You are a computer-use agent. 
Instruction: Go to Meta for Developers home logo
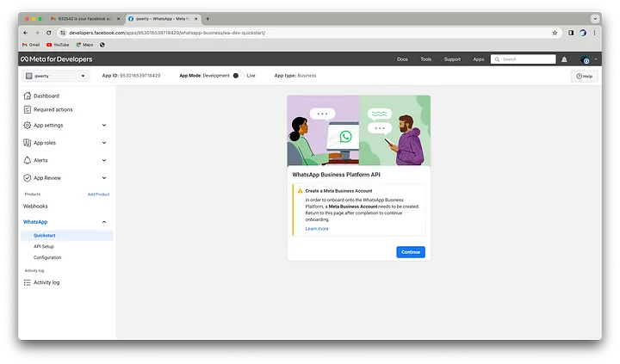point(57,59)
